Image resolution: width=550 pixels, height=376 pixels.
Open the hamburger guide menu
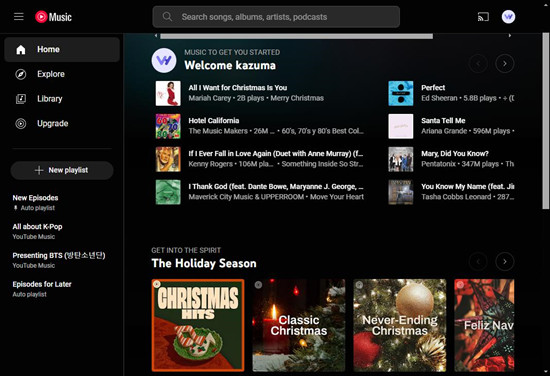(x=19, y=16)
